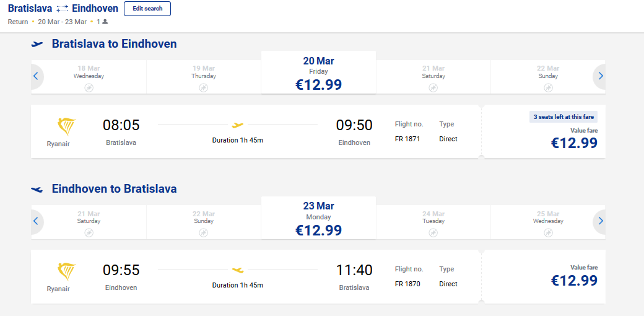The image size is (644, 316).
Task: Click the passenger count icon in header
Action: tap(105, 22)
